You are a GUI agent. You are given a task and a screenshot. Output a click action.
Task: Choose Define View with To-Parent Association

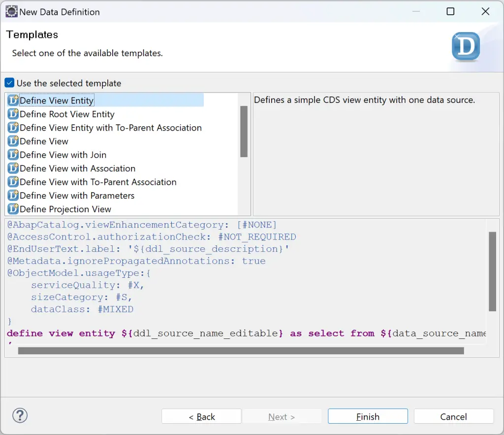point(98,182)
